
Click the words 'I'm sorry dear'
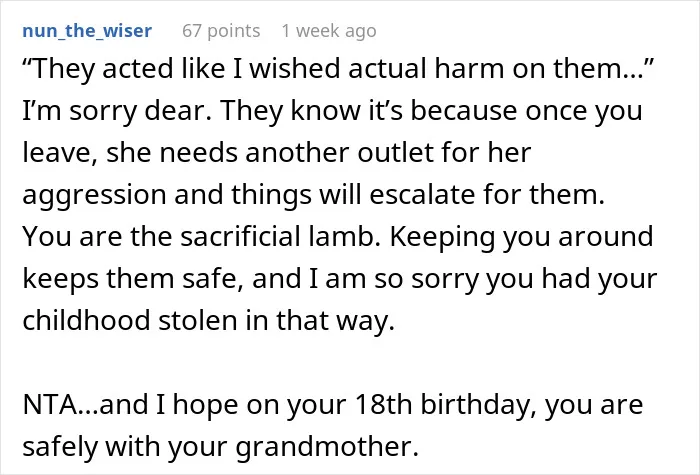[x=117, y=111]
